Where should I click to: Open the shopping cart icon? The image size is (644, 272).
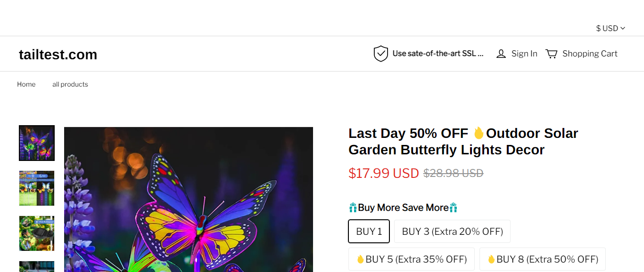[x=551, y=54]
